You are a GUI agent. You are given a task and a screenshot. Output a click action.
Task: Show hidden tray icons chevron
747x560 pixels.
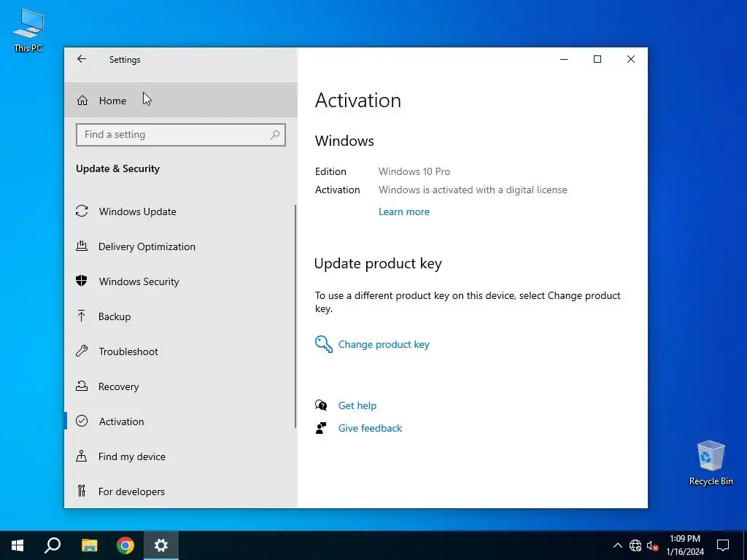(617, 545)
